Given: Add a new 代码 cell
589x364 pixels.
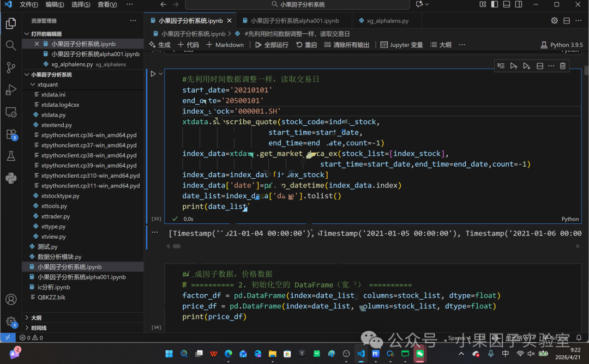Looking at the screenshot, I should (x=188, y=45).
